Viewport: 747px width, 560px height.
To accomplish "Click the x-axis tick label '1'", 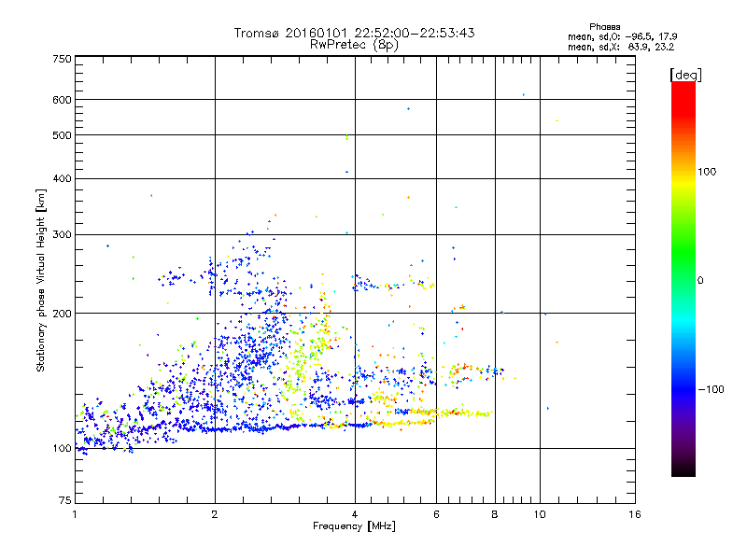I will (75, 514).
